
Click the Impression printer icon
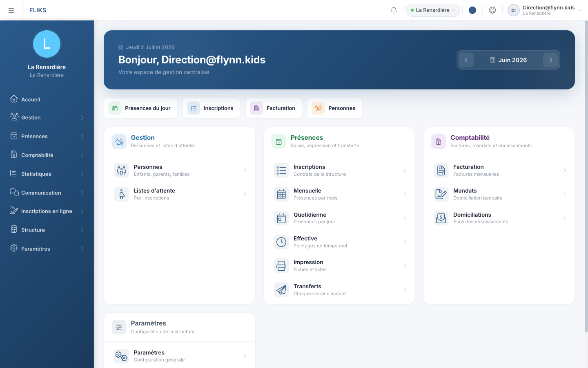pyautogui.click(x=281, y=266)
